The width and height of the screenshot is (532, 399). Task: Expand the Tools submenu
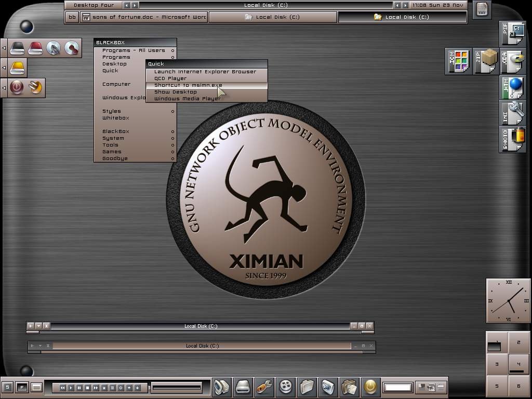(x=135, y=145)
